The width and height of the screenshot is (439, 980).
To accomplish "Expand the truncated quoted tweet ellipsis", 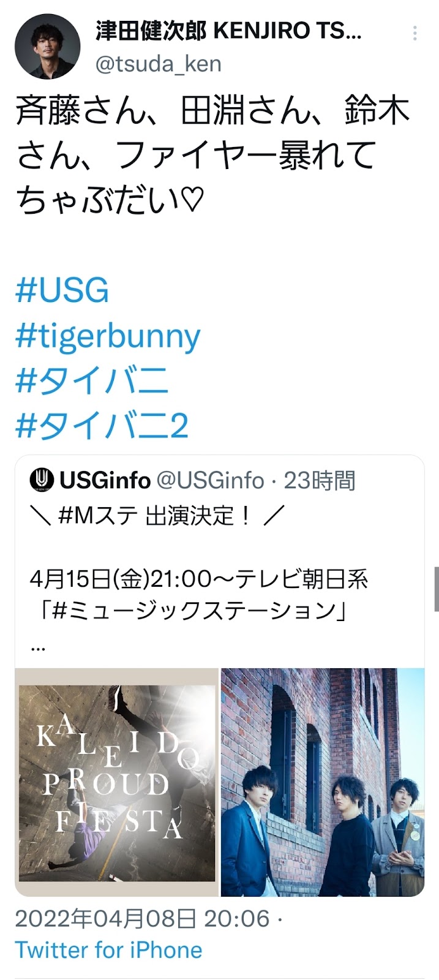I will 38,646.
